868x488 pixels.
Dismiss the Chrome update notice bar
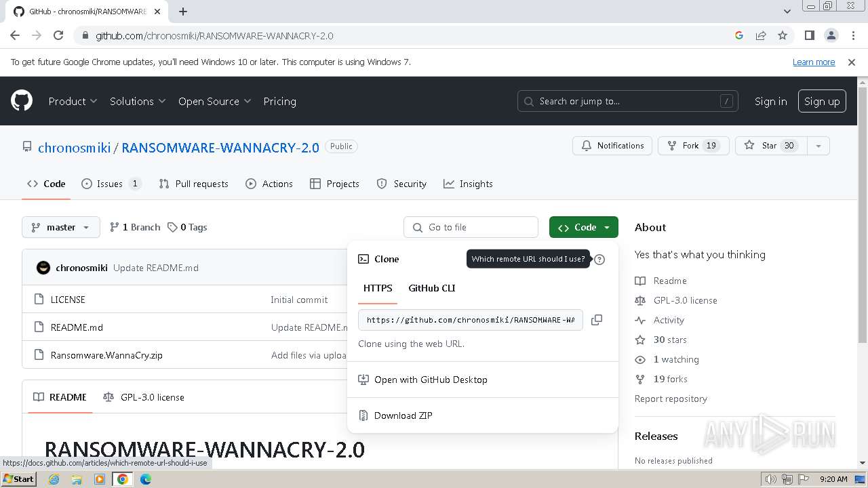(852, 62)
